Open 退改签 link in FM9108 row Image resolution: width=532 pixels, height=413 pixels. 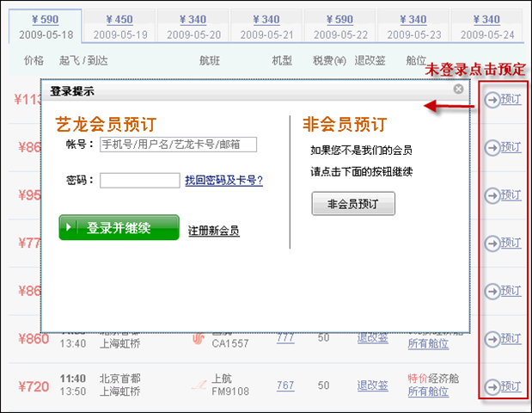(373, 385)
